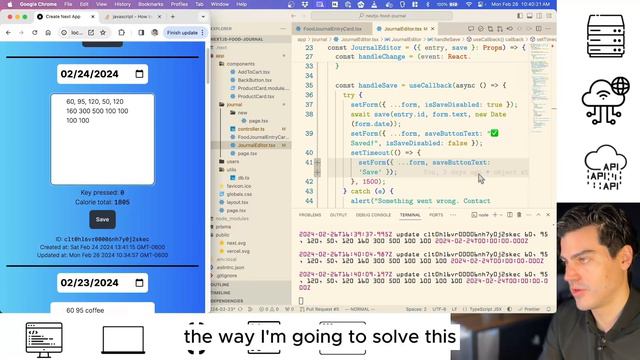This screenshot has height=360, width=640.
Task: Select next.svg in the explorer
Action: tap(236, 243)
